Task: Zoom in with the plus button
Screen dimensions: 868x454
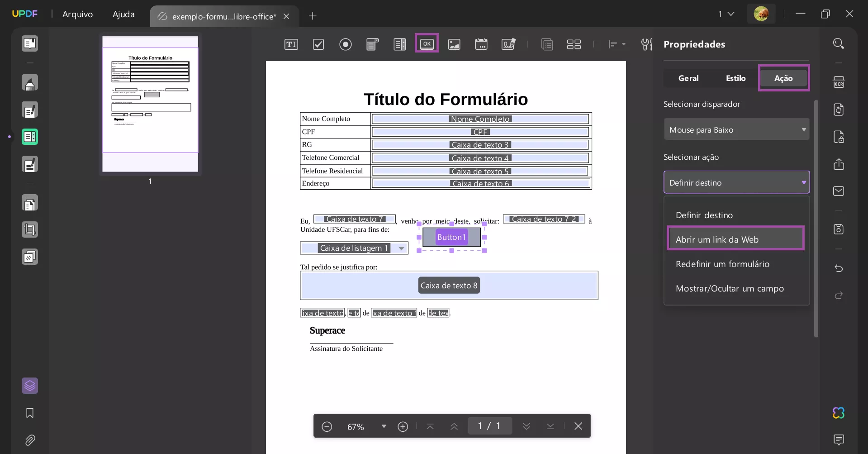Action: click(403, 426)
